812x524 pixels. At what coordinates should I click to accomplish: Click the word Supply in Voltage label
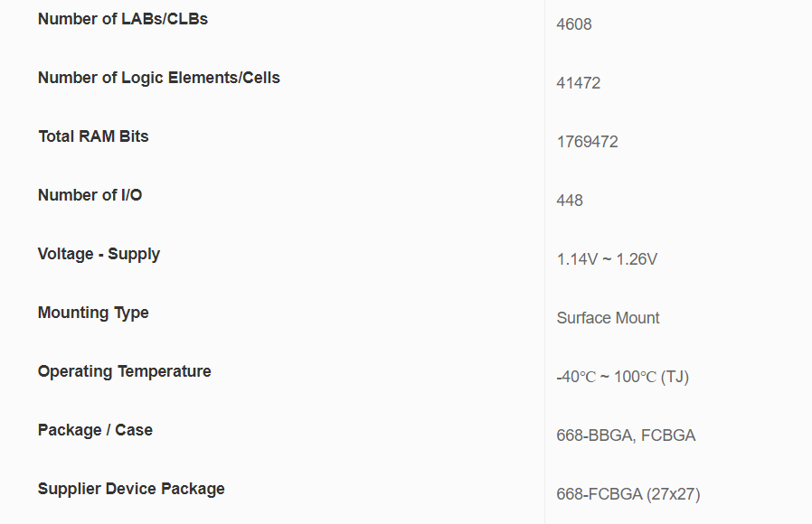(134, 255)
